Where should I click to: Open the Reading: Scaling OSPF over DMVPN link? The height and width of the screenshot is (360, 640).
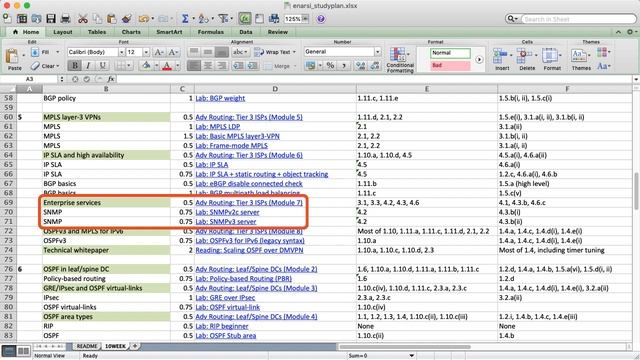pos(249,250)
